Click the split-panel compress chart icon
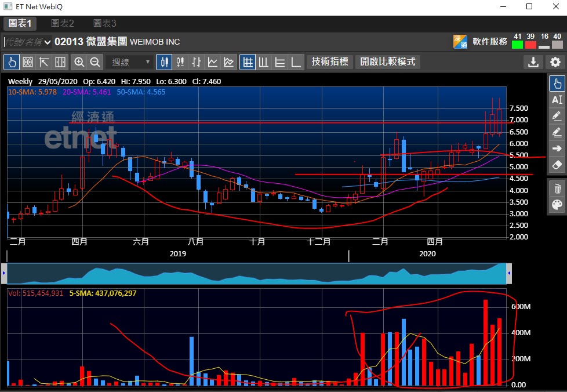567x392 pixels. (x=60, y=62)
